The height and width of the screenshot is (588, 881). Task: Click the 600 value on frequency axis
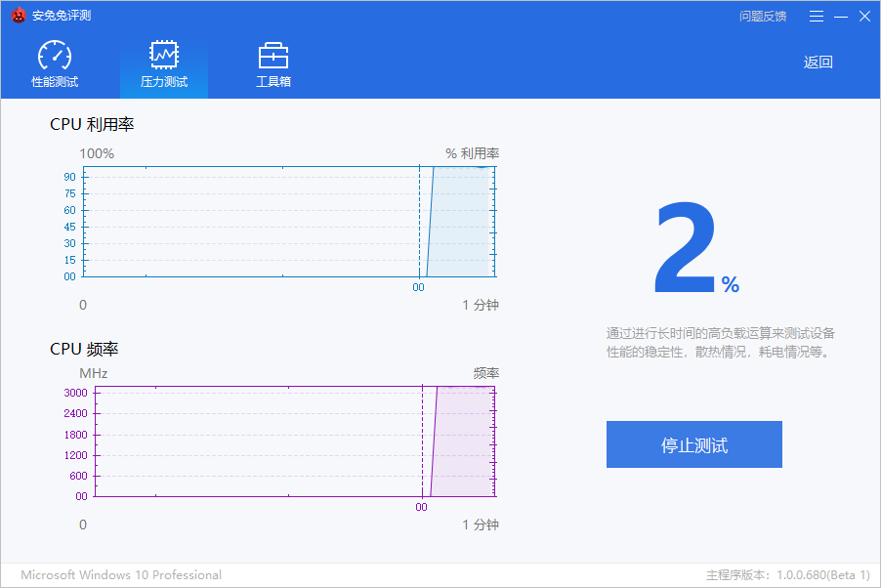pyautogui.click(x=79, y=476)
